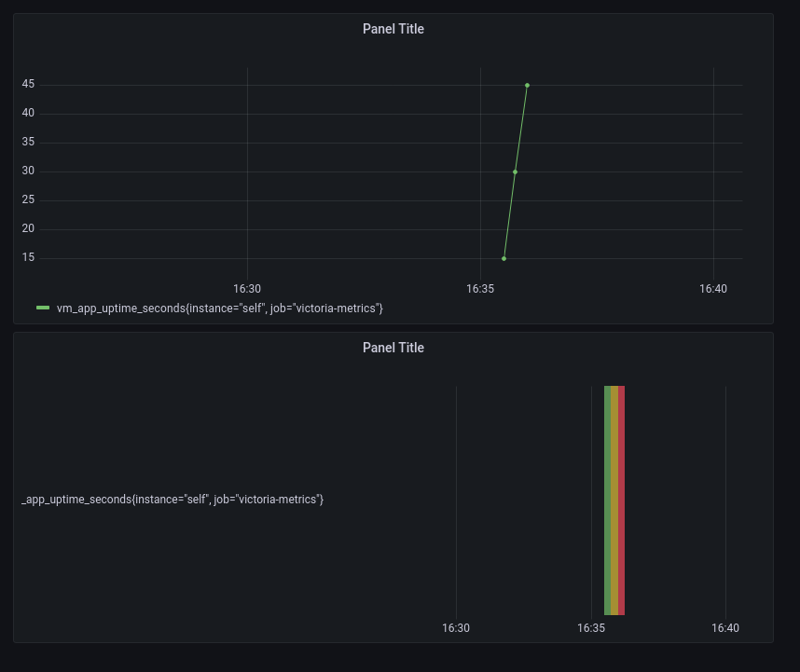Image resolution: width=800 pixels, height=672 pixels.
Task: Click the green legend color indicator
Action: (x=43, y=308)
